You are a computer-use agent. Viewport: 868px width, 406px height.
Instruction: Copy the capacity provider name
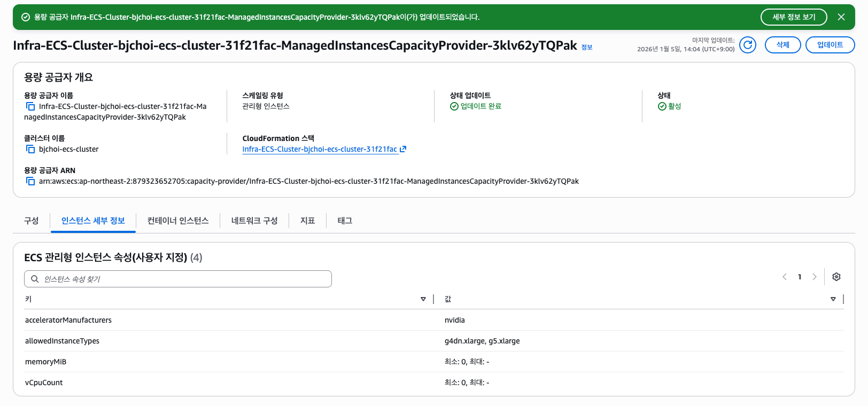(x=30, y=106)
